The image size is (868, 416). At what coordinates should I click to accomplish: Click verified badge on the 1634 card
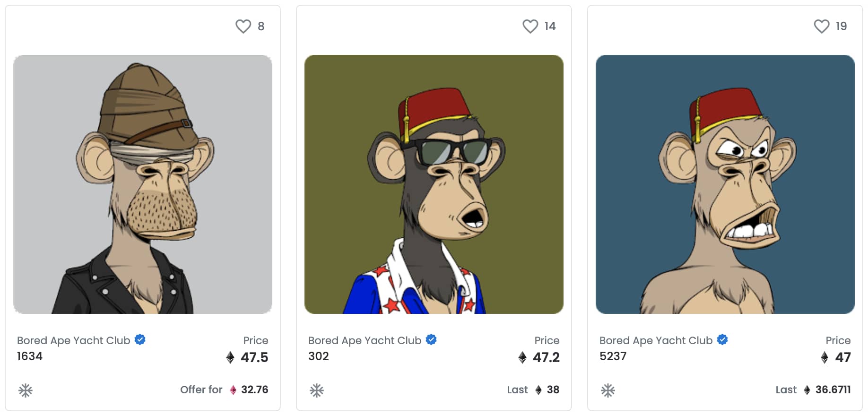pos(140,339)
